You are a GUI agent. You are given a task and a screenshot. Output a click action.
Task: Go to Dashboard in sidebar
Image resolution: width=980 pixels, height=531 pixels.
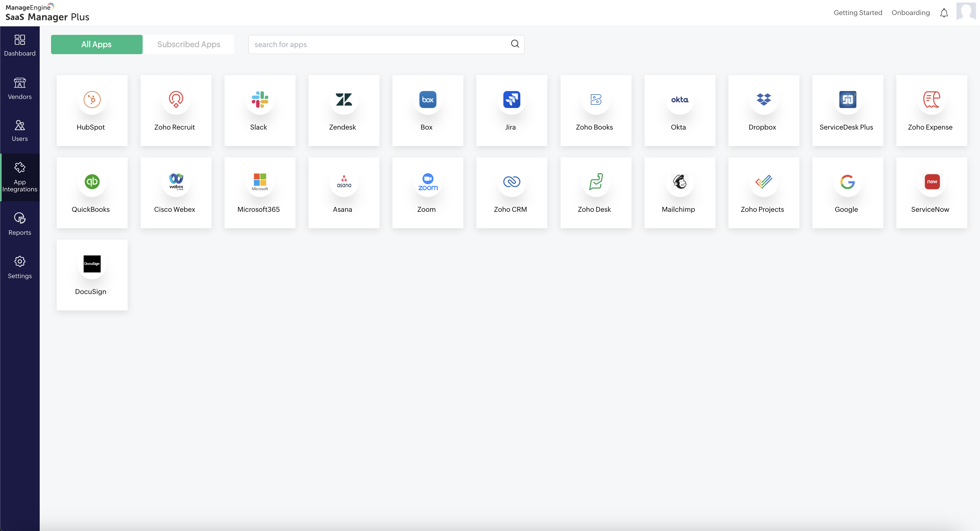click(20, 45)
